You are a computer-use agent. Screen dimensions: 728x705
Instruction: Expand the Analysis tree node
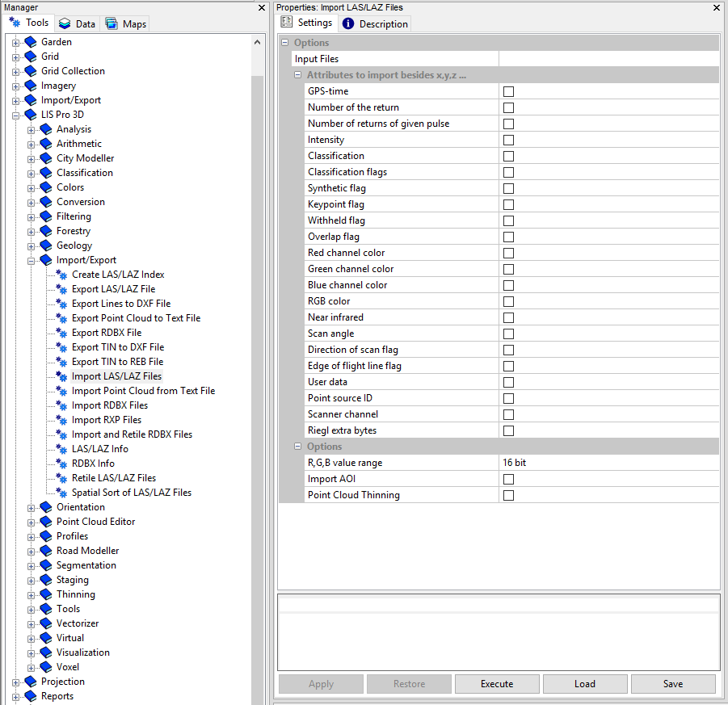pos(31,130)
